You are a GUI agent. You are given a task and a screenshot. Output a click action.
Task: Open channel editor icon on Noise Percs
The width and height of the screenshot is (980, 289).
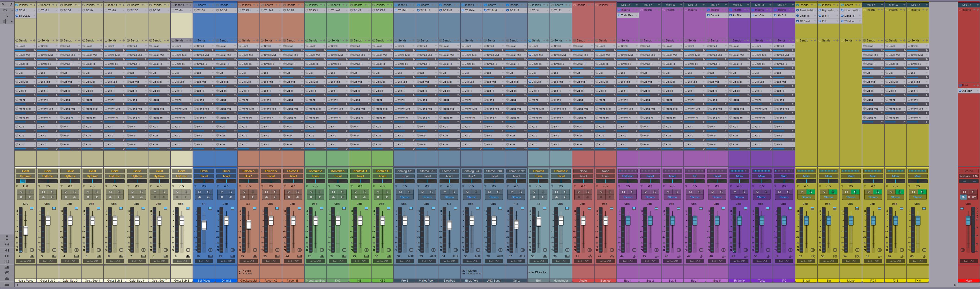tap(32, 250)
